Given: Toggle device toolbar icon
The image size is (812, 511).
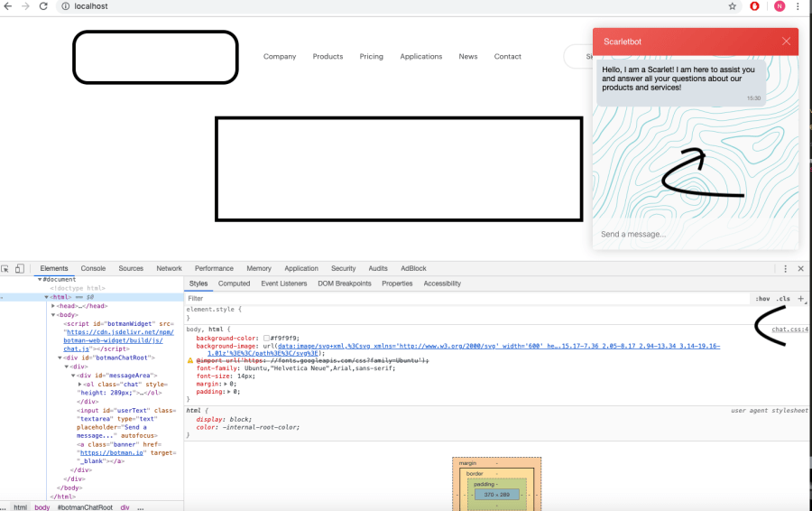Looking at the screenshot, I should tap(20, 268).
